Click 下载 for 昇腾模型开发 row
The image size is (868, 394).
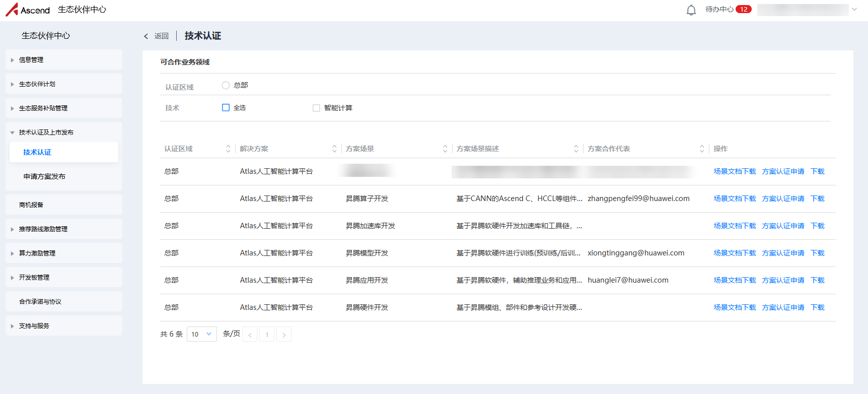coord(818,253)
